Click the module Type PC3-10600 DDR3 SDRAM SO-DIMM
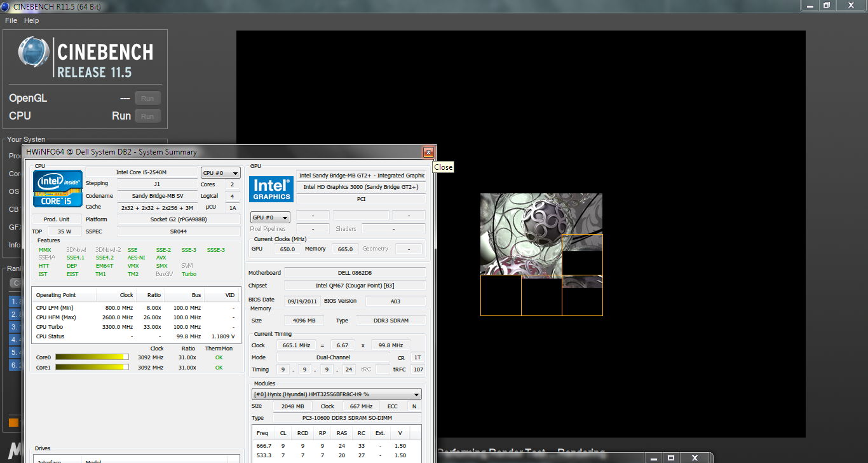 [x=347, y=418]
